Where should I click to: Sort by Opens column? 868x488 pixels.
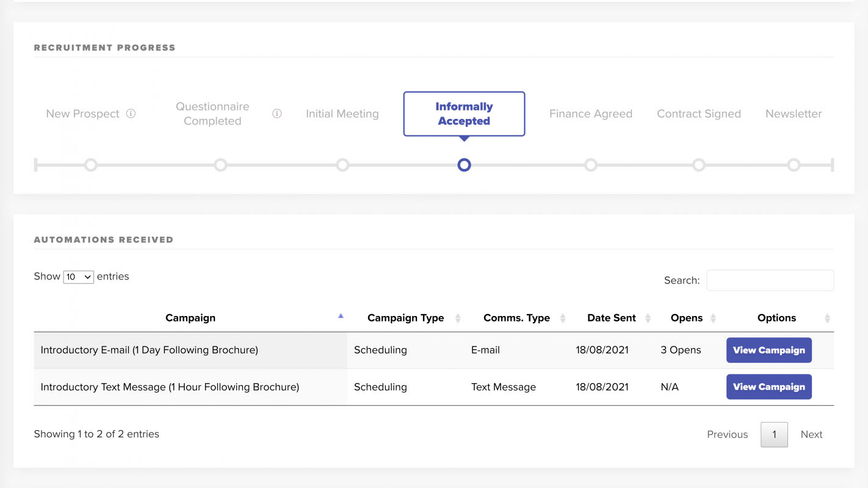[687, 318]
